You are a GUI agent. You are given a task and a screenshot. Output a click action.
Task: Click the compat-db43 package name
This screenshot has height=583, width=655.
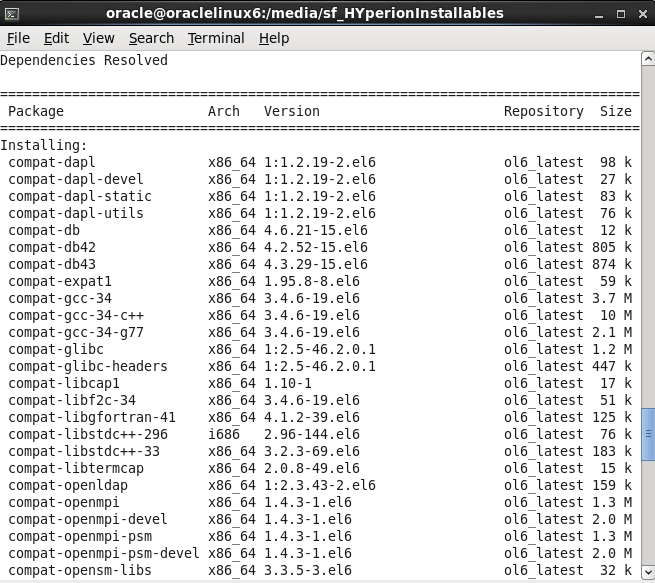point(52,264)
